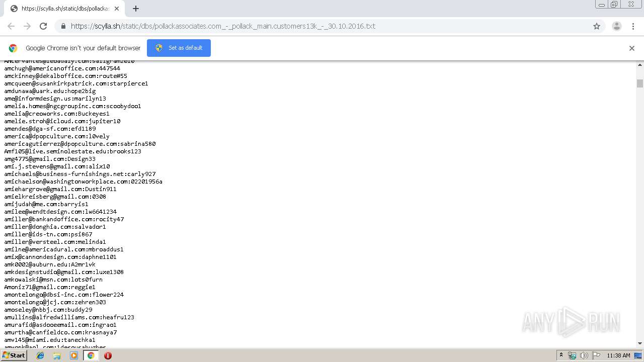Open Windows Media Player from the taskbar
Viewport: 644px width, 362px height.
74,355
